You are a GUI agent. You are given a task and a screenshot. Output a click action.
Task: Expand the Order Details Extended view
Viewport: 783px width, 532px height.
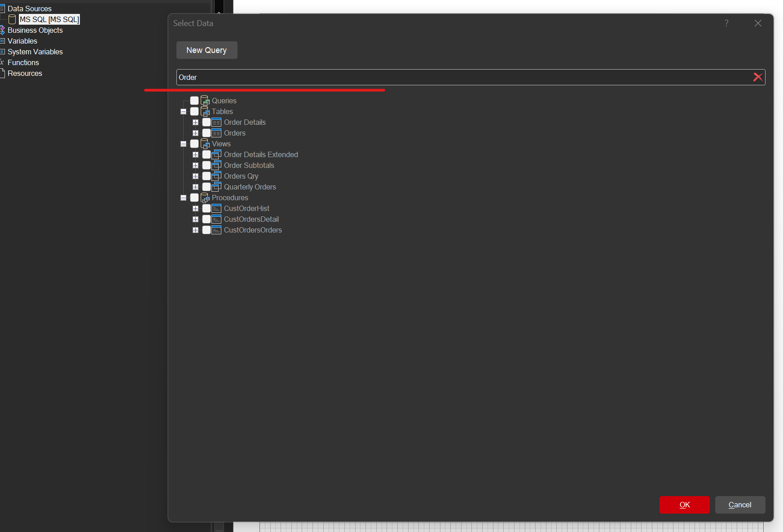195,154
